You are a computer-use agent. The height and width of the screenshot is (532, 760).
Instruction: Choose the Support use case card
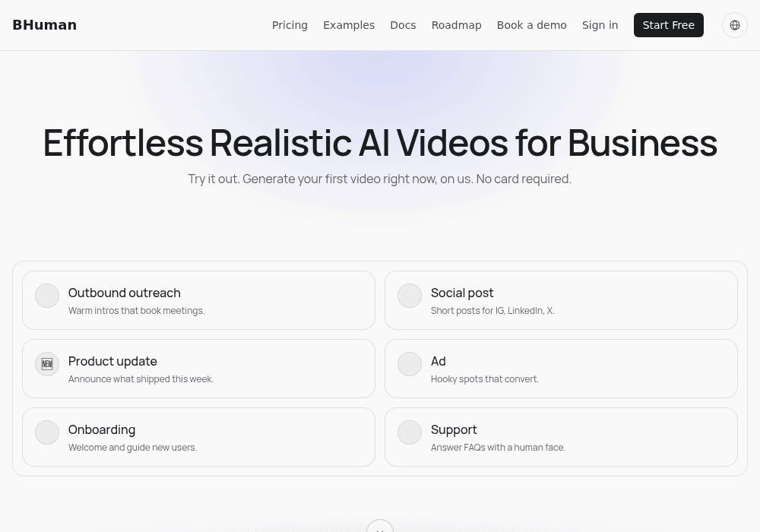click(x=562, y=437)
